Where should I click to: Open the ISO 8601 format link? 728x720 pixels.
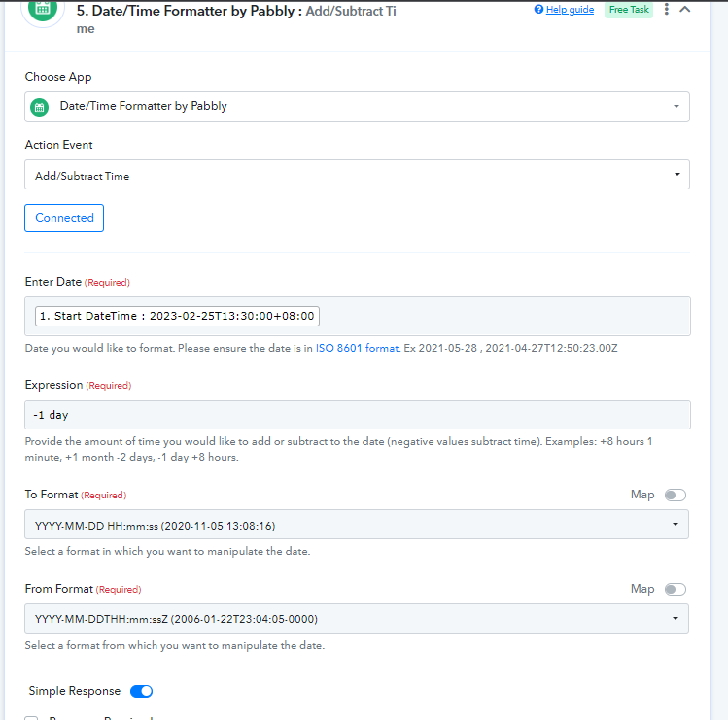(357, 348)
